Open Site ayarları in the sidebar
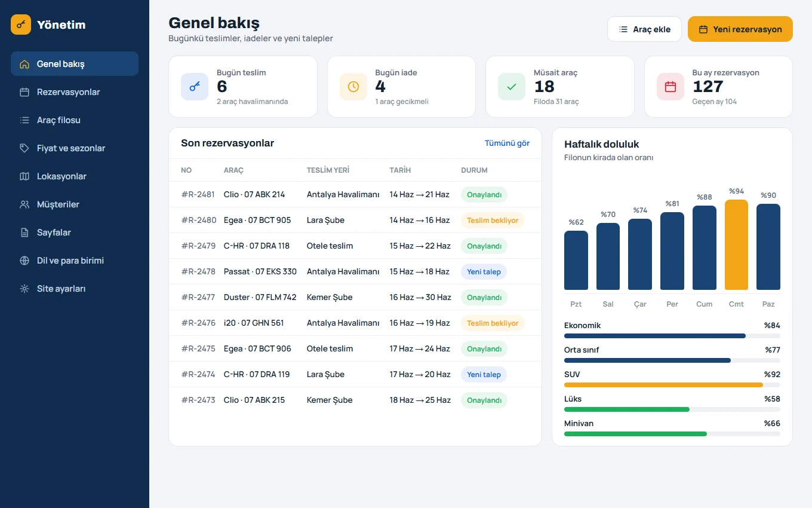Viewport: 812px width, 508px height. click(75, 289)
